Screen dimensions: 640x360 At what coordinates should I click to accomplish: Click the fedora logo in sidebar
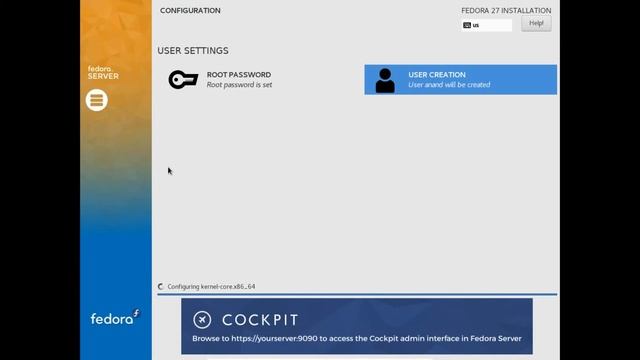click(115, 317)
